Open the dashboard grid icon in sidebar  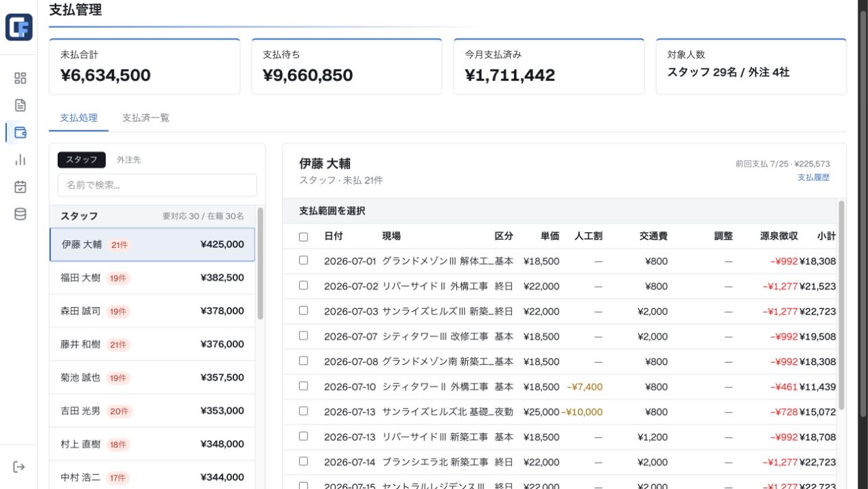(20, 78)
